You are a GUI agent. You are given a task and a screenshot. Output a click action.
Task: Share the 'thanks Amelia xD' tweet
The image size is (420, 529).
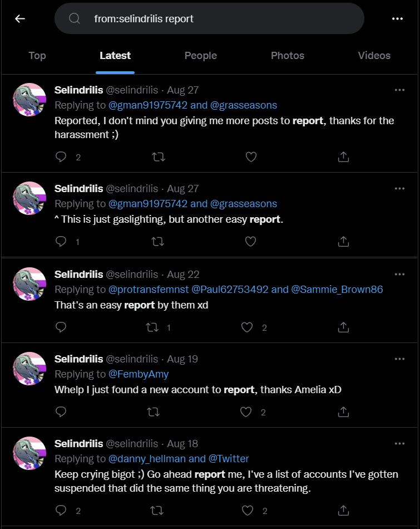(343, 412)
